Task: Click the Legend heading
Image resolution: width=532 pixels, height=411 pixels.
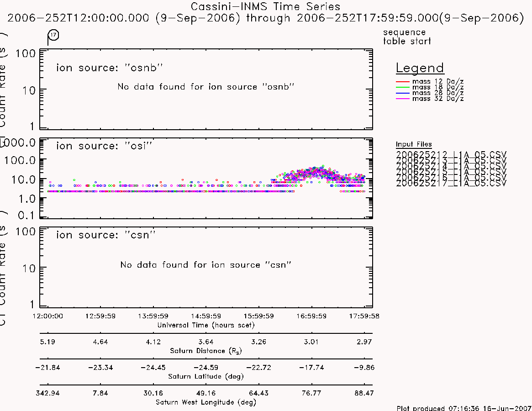Action: coord(420,68)
